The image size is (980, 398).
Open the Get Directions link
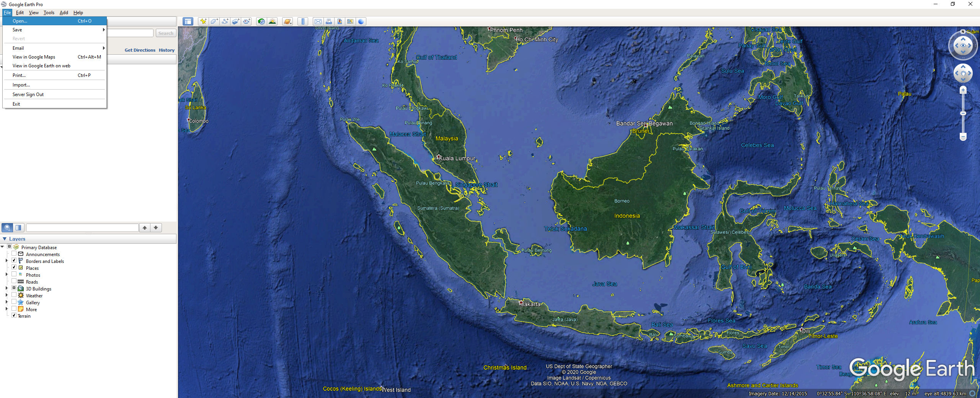point(140,50)
